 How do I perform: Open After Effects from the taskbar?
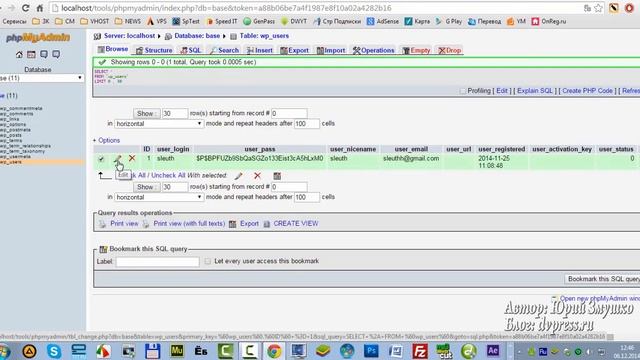pos(493,351)
